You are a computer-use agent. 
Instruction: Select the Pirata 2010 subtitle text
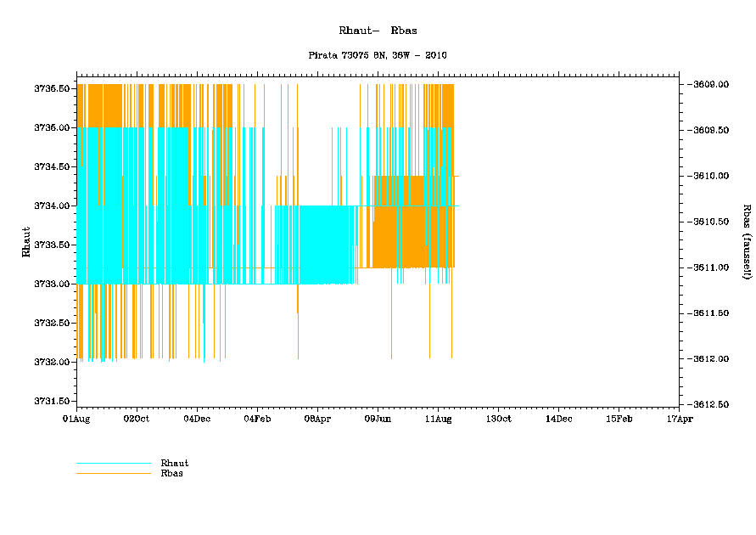coord(378,55)
